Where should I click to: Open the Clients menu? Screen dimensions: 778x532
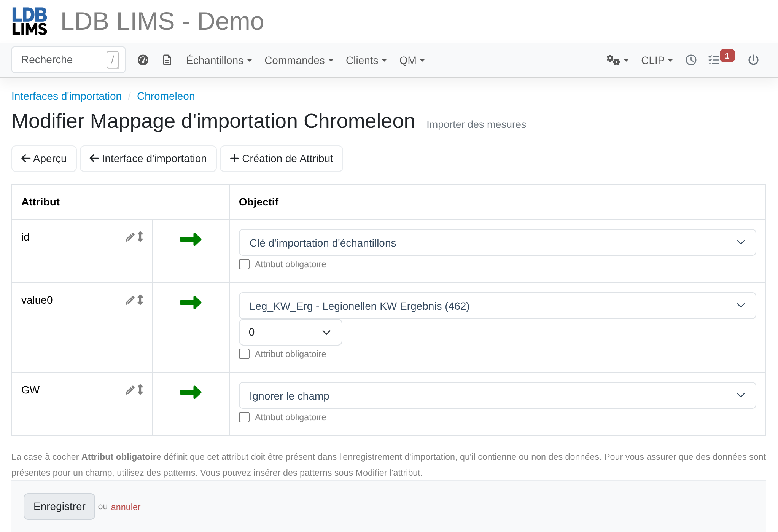tap(366, 60)
